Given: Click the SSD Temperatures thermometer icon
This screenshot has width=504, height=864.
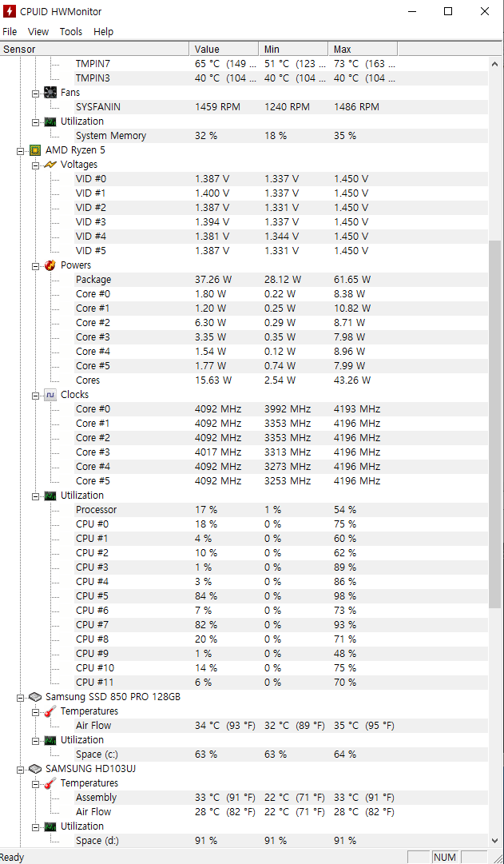Looking at the screenshot, I should [x=51, y=711].
